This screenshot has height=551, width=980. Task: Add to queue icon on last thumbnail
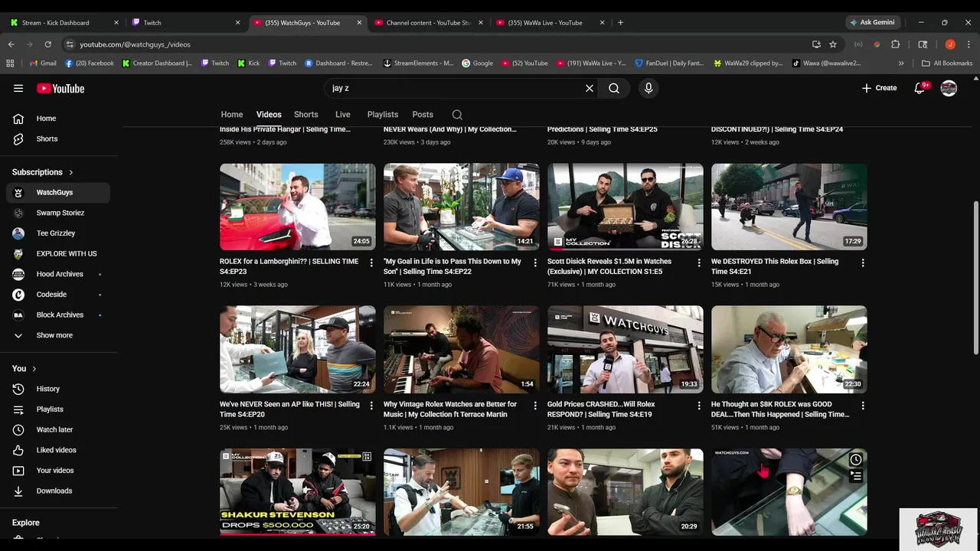point(855,476)
